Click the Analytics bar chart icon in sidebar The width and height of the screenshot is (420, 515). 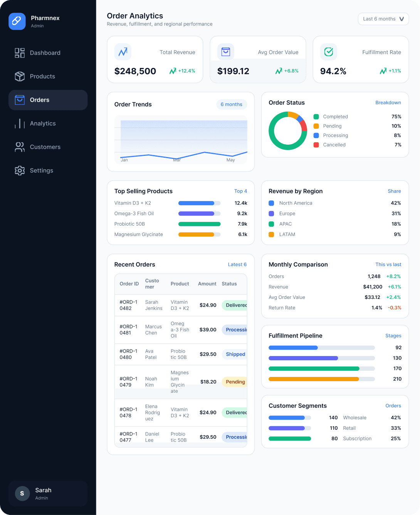point(20,123)
